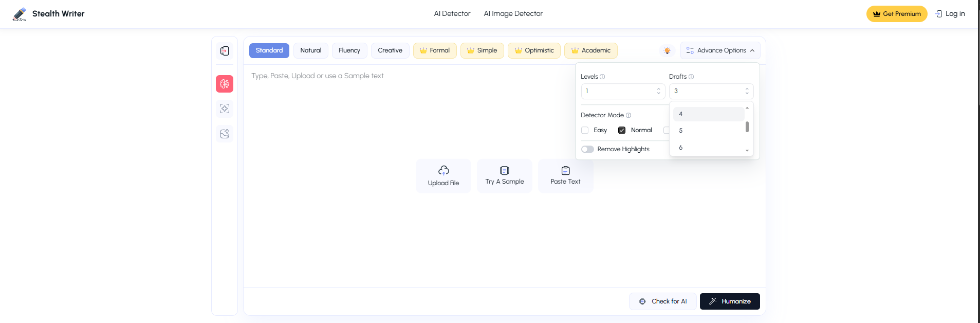Toggle the sun light-mode icon
This screenshot has width=980, height=323.
tap(667, 50)
